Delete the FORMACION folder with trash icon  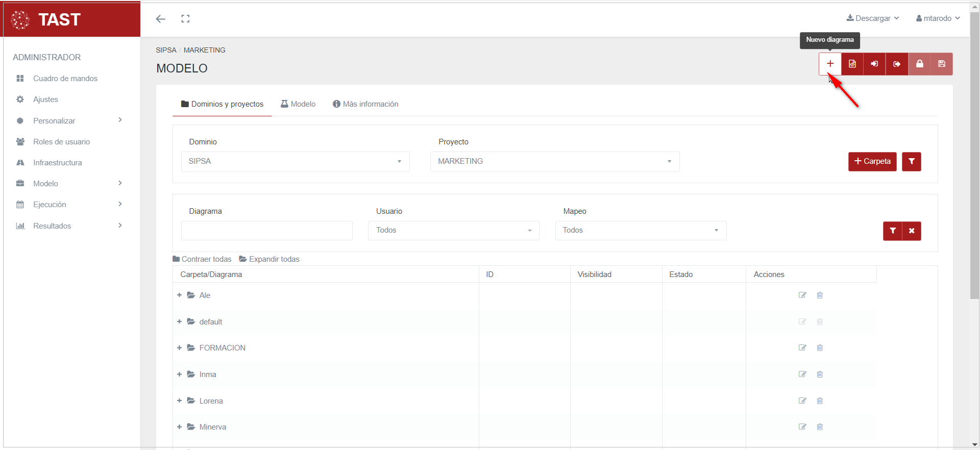click(820, 348)
